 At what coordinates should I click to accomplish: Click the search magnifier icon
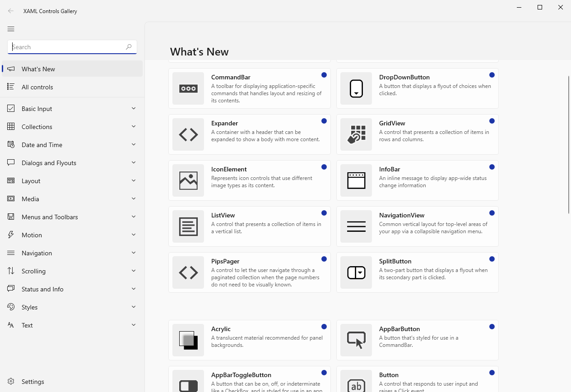click(x=129, y=47)
